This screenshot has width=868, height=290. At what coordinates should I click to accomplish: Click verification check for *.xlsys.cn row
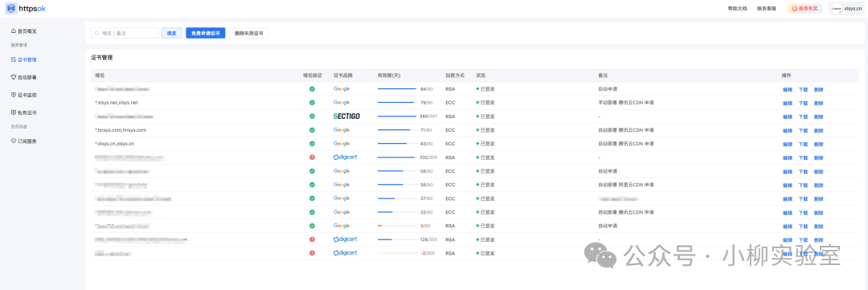[x=312, y=144]
